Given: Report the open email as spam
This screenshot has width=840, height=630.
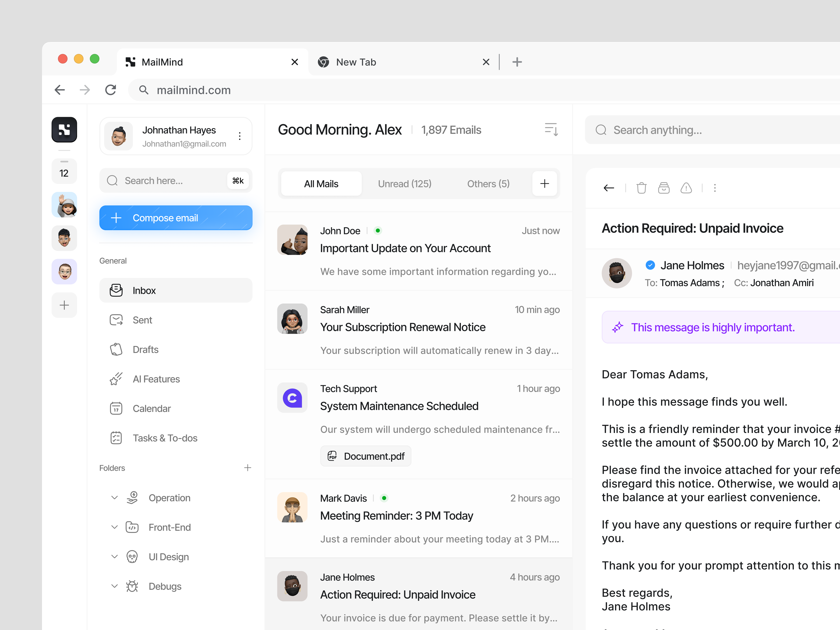Looking at the screenshot, I should pyautogui.click(x=687, y=188).
